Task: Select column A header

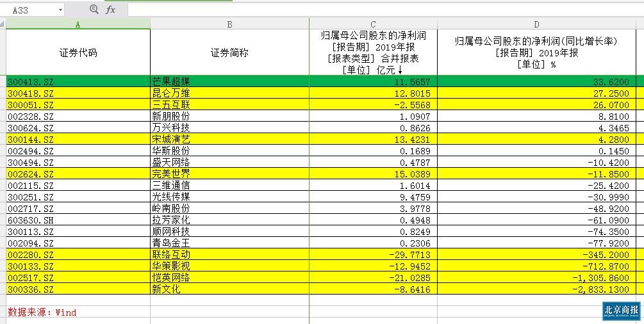Action: tap(78, 24)
